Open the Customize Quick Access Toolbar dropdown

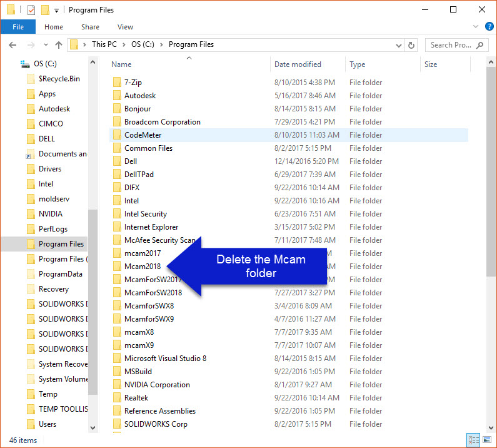coord(56,11)
